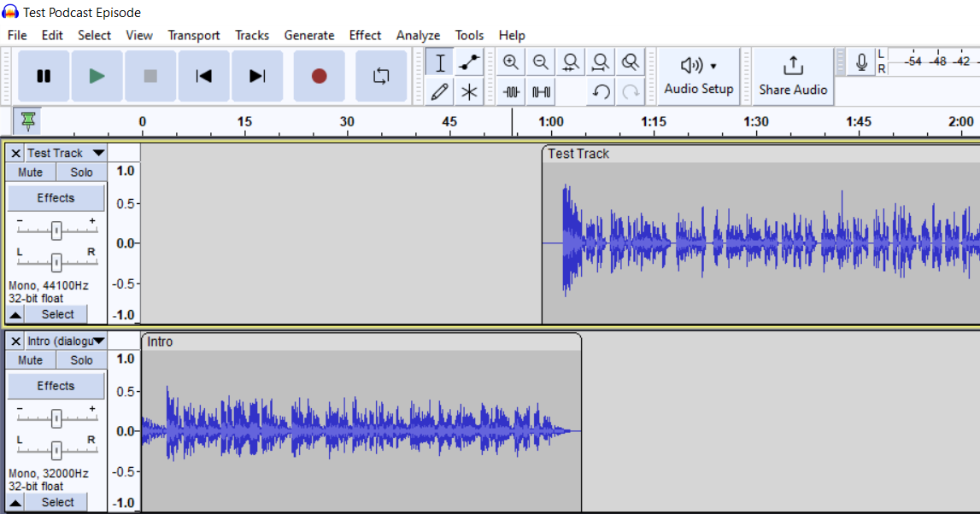The width and height of the screenshot is (980, 514).
Task: Open Effects for the Test Track
Action: (x=56, y=197)
